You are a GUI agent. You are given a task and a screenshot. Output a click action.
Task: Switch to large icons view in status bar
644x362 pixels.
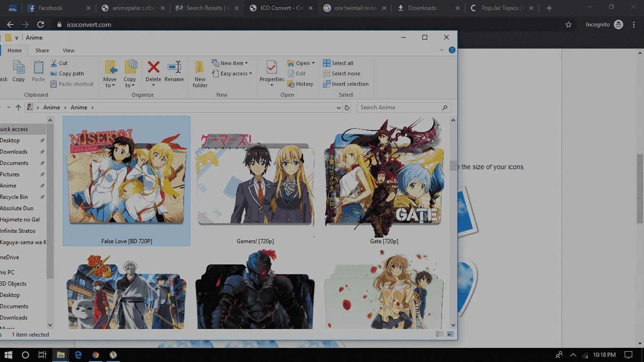tap(450, 334)
